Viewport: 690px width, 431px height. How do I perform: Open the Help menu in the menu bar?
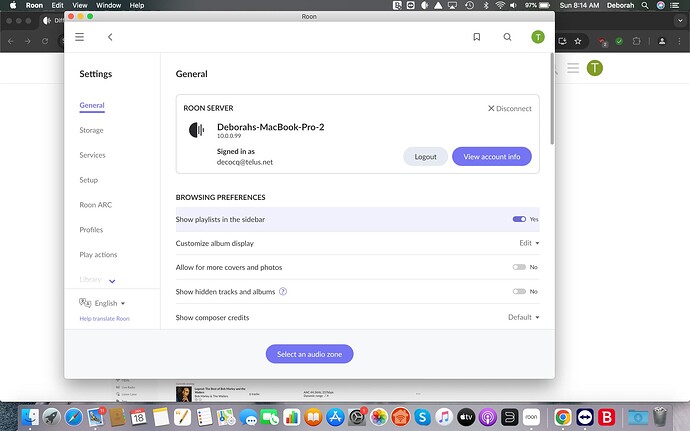136,5
